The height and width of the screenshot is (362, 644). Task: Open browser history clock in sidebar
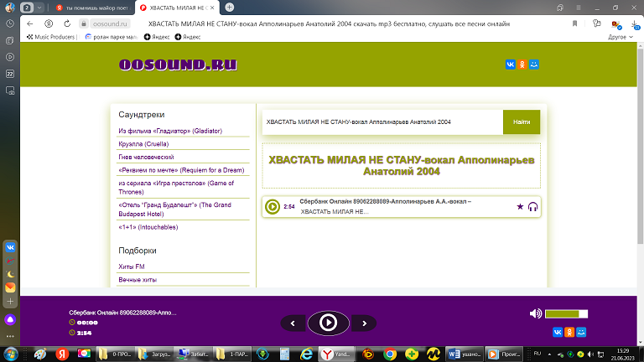point(10,23)
